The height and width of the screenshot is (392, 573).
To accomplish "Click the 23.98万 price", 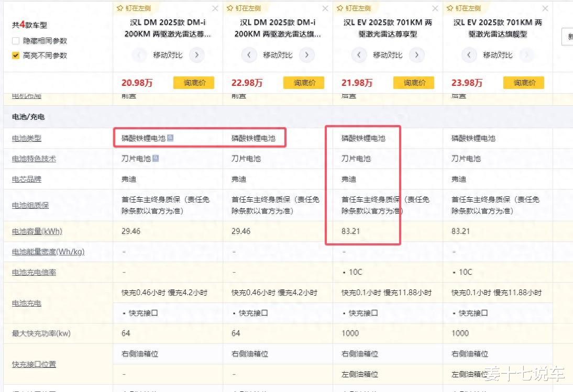I will point(467,83).
